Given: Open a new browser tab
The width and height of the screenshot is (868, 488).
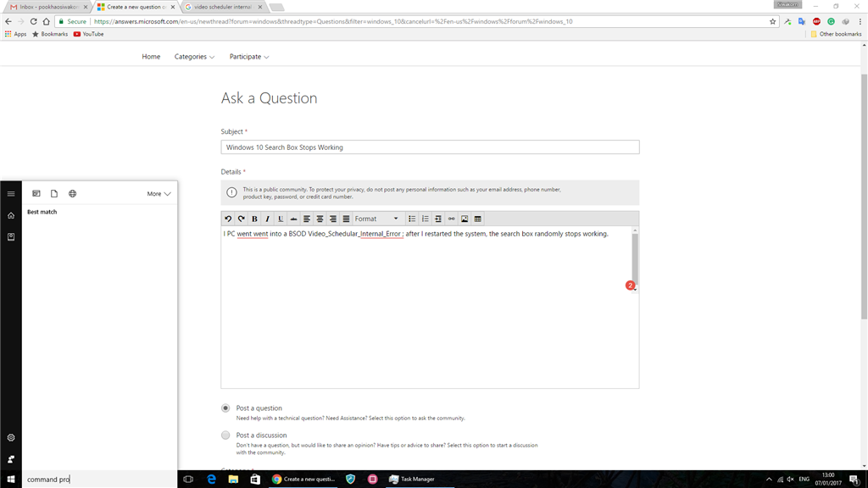Looking at the screenshot, I should point(277,7).
